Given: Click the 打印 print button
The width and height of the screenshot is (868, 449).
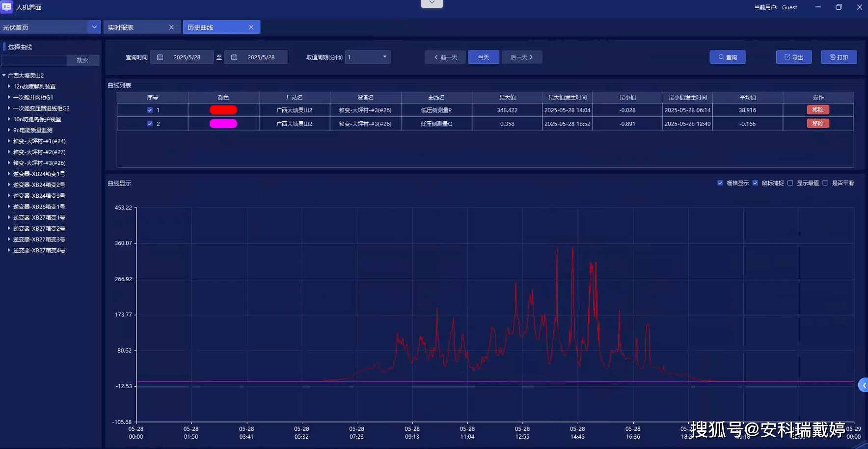Looking at the screenshot, I should point(839,57).
